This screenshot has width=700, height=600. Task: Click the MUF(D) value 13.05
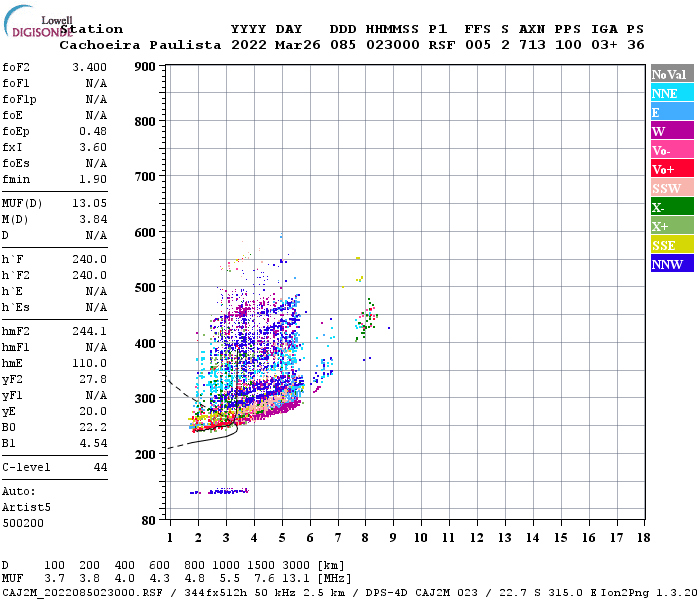coord(89,204)
